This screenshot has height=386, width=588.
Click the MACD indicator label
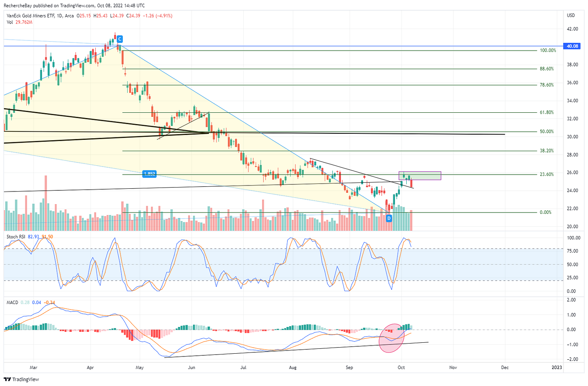coord(12,302)
